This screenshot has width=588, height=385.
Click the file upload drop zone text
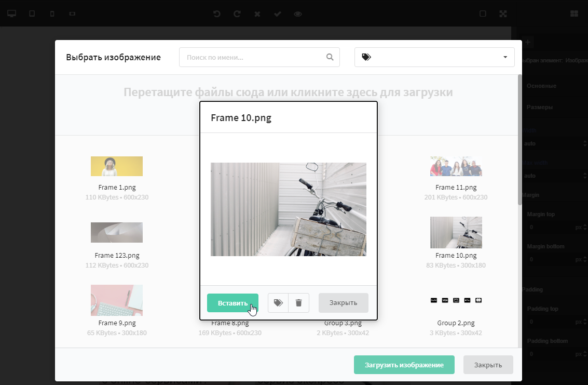pos(288,92)
